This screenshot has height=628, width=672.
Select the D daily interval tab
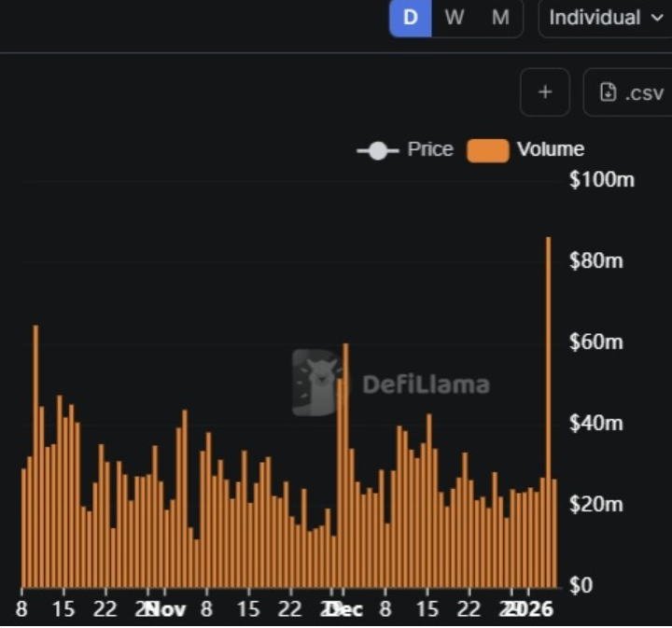pos(410,18)
